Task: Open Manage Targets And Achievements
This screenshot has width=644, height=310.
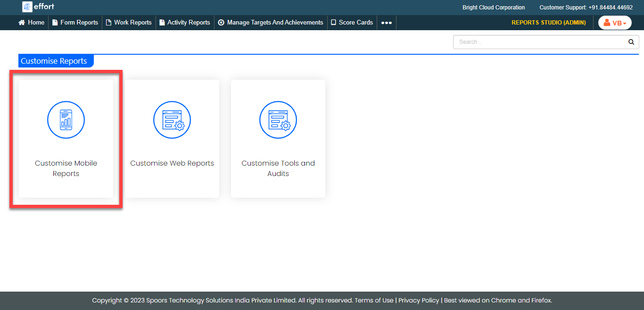Action: 275,23
